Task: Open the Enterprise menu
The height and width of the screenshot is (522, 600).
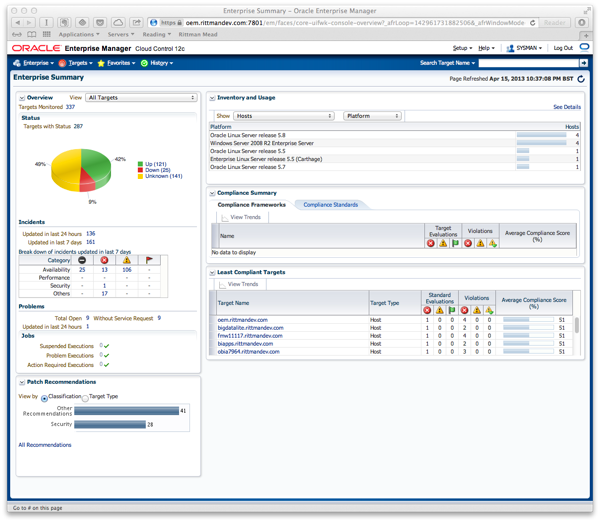Action: click(33, 63)
